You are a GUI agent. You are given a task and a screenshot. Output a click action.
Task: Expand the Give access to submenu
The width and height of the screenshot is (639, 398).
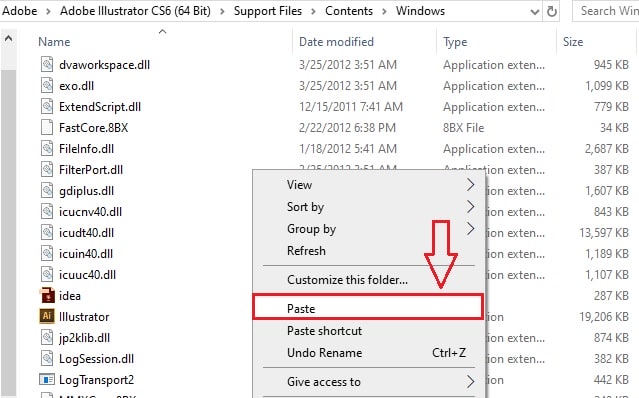click(x=470, y=382)
